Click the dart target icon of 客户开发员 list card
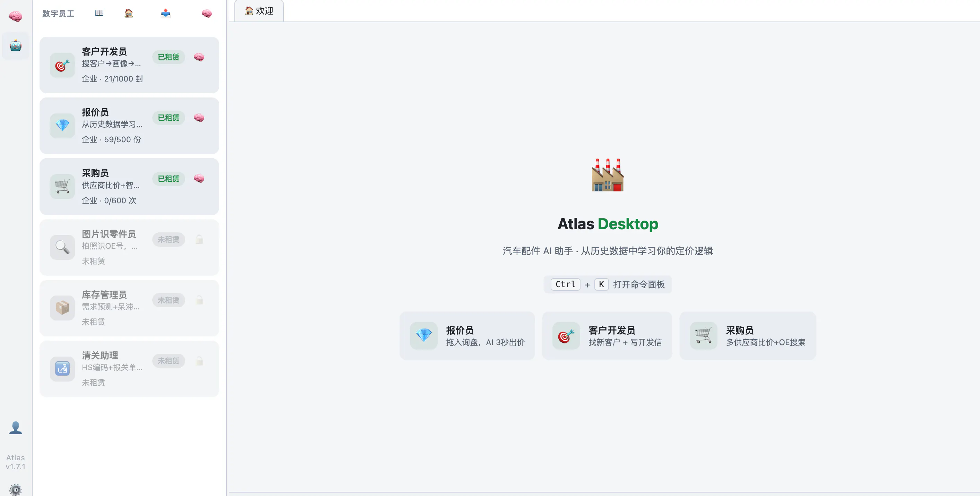980x496 pixels. [x=62, y=65]
